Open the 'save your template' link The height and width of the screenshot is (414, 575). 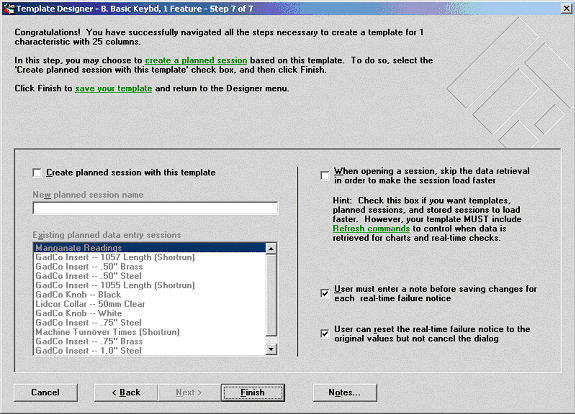(114, 88)
